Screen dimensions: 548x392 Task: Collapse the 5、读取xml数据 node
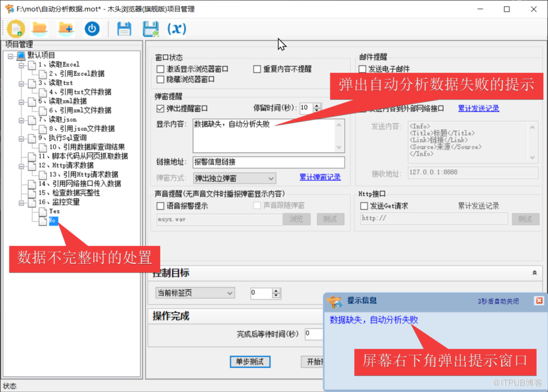coord(22,102)
